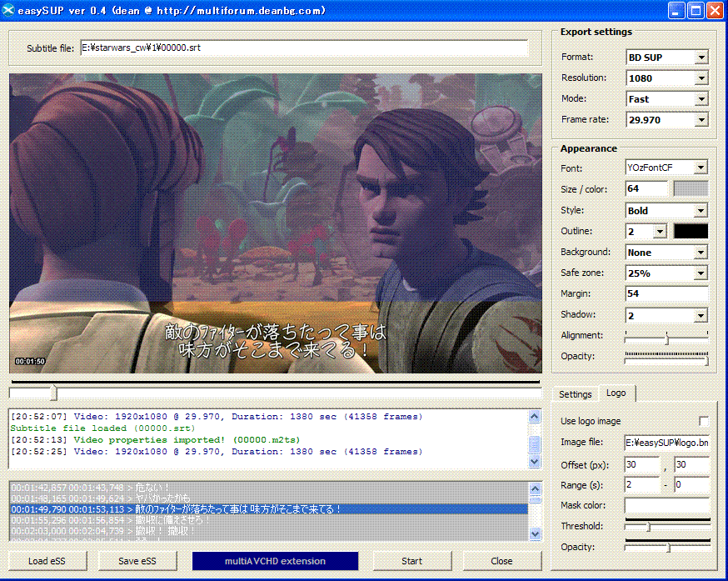Click the Save eSS button

click(x=137, y=561)
